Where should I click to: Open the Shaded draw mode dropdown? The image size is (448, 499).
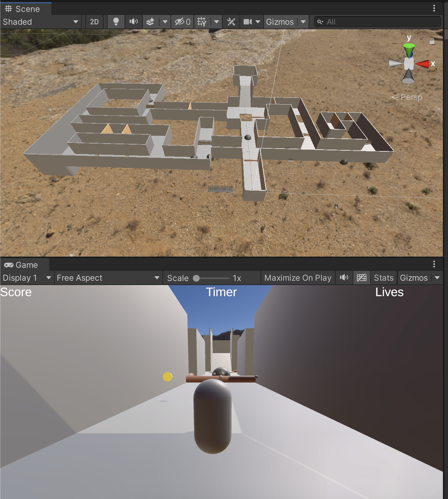41,22
